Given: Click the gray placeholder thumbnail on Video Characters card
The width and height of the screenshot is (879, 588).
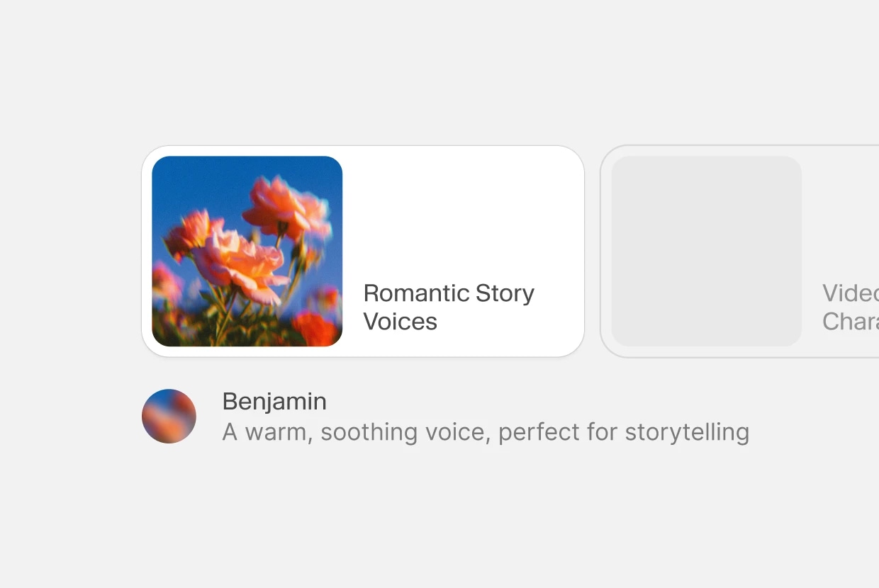Looking at the screenshot, I should tap(707, 251).
